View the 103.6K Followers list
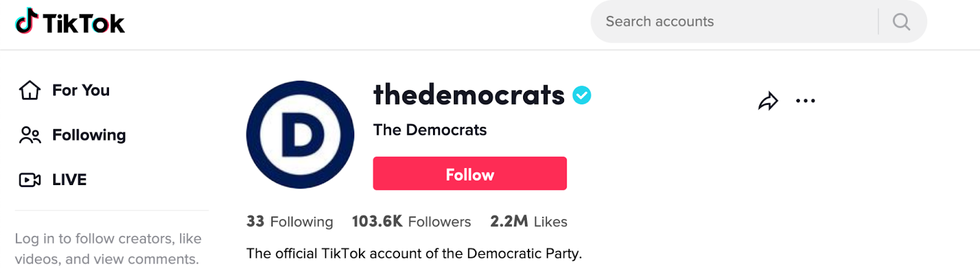980x277 pixels. click(411, 222)
